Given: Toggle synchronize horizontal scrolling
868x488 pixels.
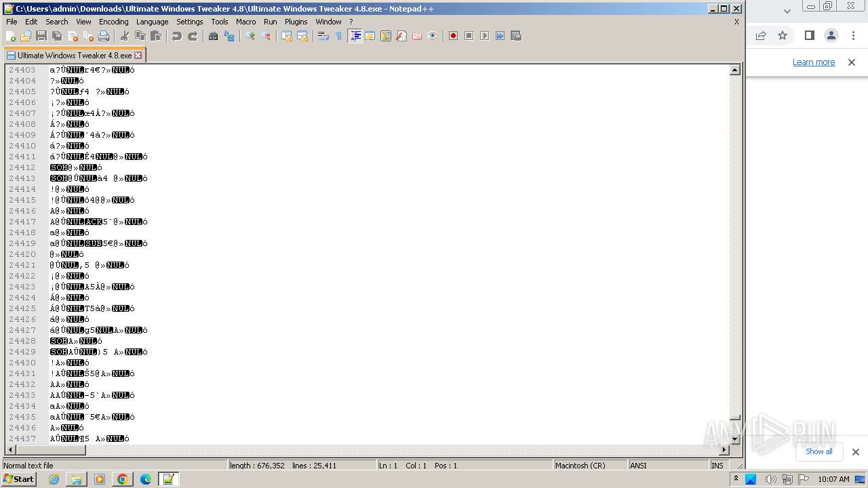Looking at the screenshot, I should click(302, 36).
